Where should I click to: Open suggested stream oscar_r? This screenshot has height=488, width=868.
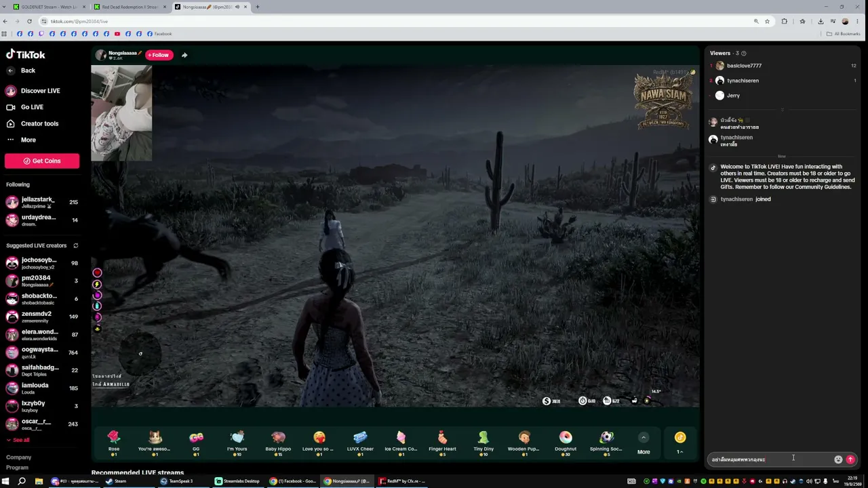click(x=42, y=424)
